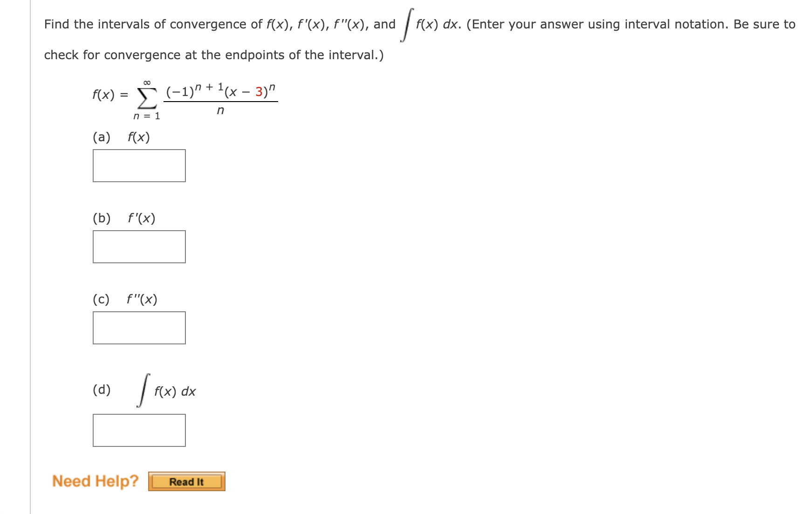This screenshot has width=812, height=514.
Task: Click inside the empty response field under f'(x)
Action: point(139,247)
